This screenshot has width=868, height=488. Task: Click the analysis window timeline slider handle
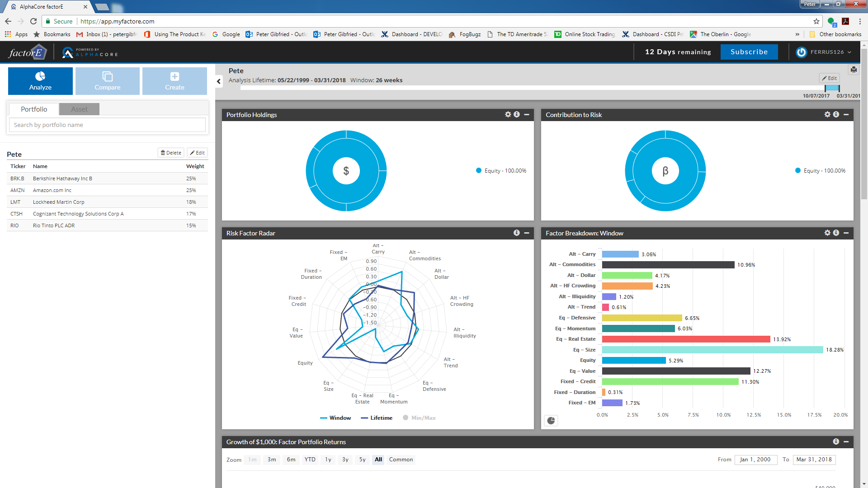coord(832,88)
